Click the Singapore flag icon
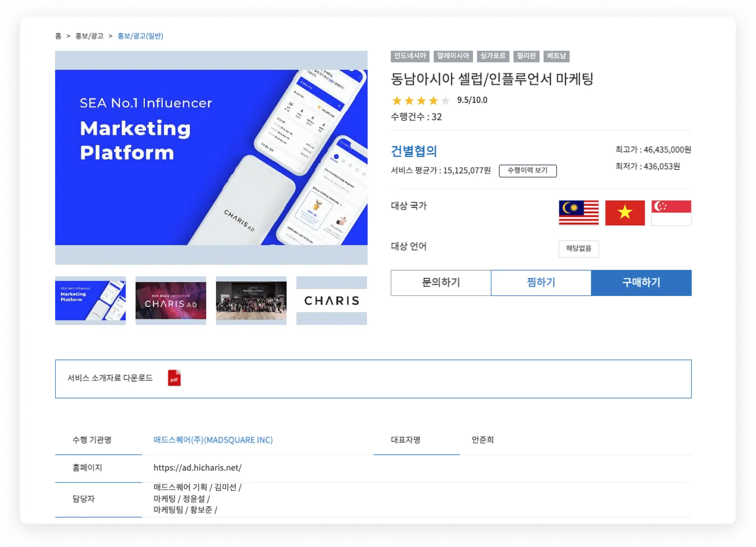Viewport: 756px width, 547px height. click(671, 213)
